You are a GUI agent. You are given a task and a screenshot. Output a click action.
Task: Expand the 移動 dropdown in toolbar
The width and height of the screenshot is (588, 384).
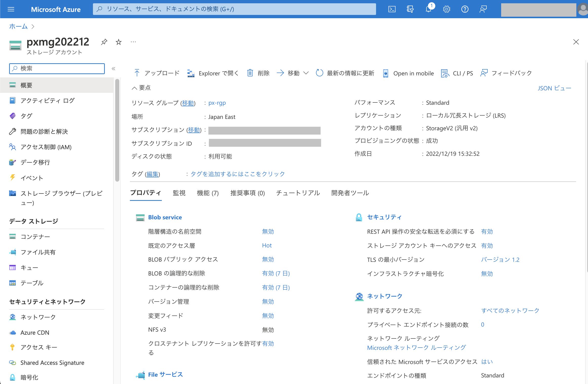click(x=293, y=73)
